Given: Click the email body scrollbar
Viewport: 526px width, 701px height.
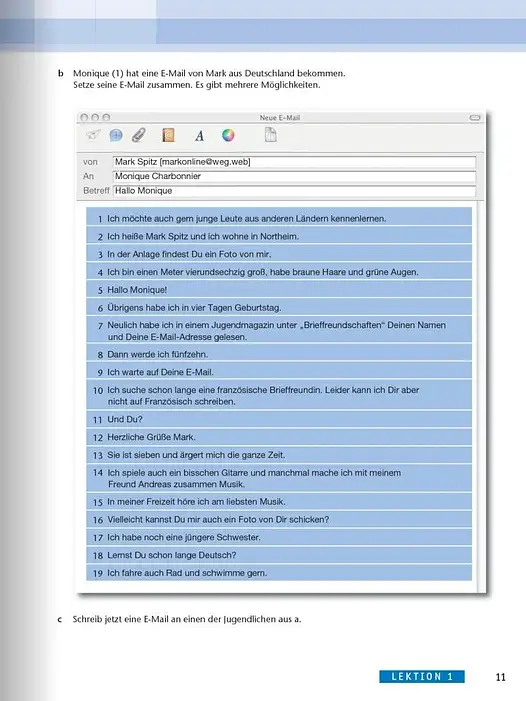Looking at the screenshot, I should [480, 397].
